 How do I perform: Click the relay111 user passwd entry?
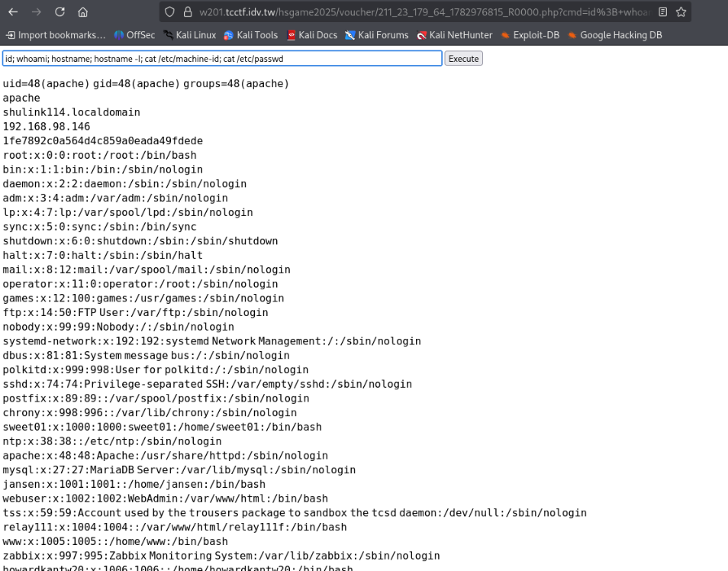coord(175,527)
